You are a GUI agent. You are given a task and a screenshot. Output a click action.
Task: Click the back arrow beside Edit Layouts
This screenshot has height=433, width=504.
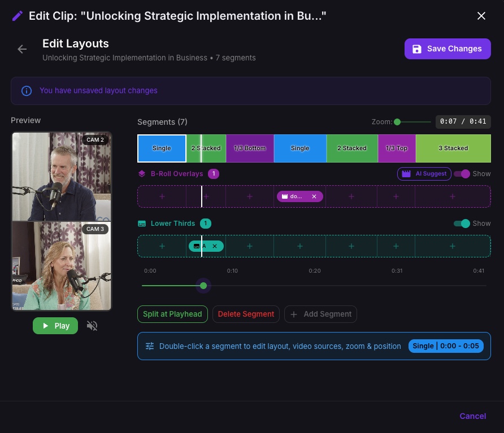[22, 49]
